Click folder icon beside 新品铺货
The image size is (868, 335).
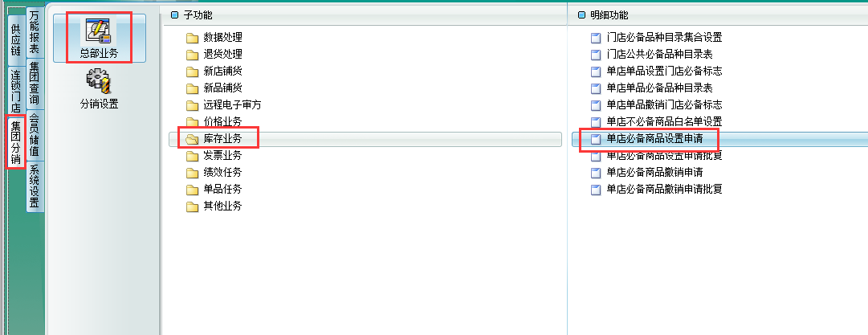pos(192,88)
